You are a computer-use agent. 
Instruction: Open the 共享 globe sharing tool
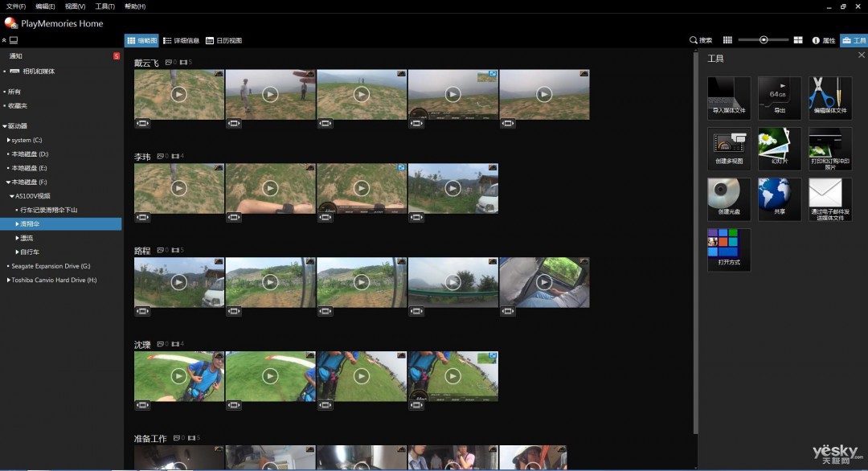[x=780, y=199]
